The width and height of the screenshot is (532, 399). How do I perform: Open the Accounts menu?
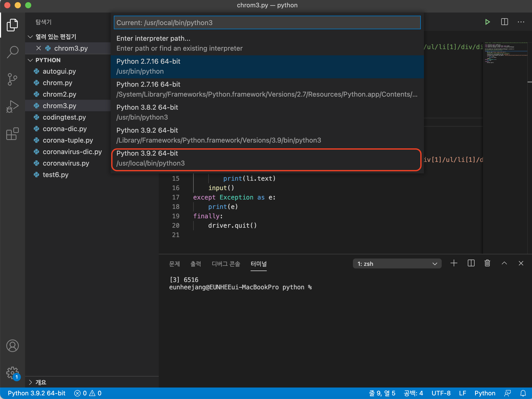click(x=12, y=346)
